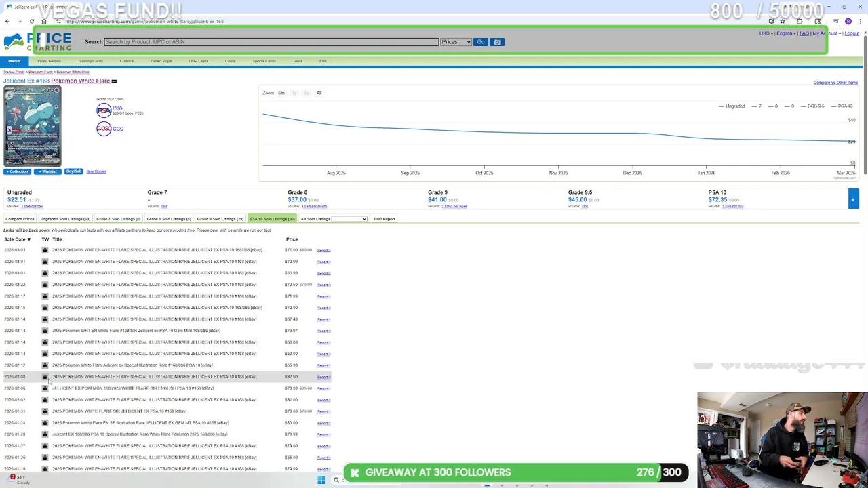The width and height of the screenshot is (868, 488).
Task: Sort by Sale Date column arrow
Action: 28,239
